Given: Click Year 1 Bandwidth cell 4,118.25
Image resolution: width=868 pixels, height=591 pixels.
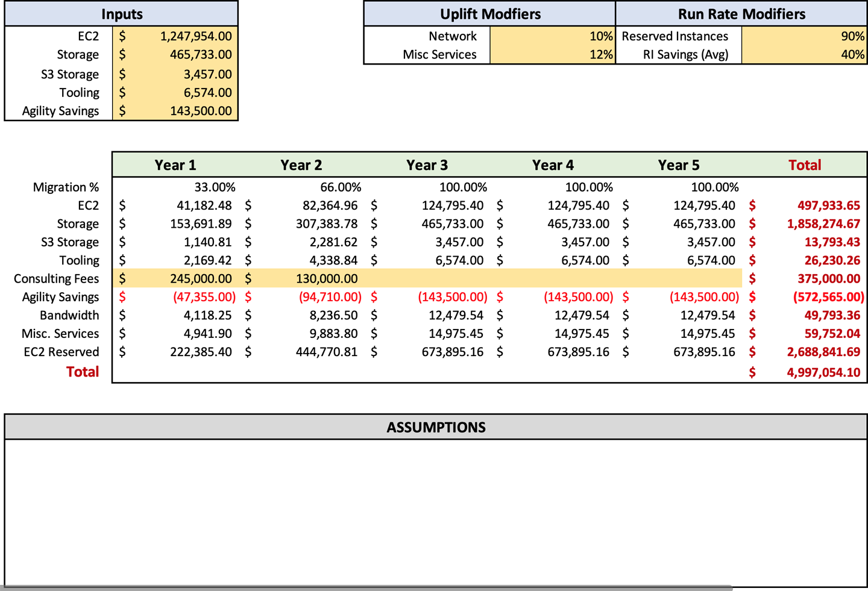Looking at the screenshot, I should pos(207,315).
